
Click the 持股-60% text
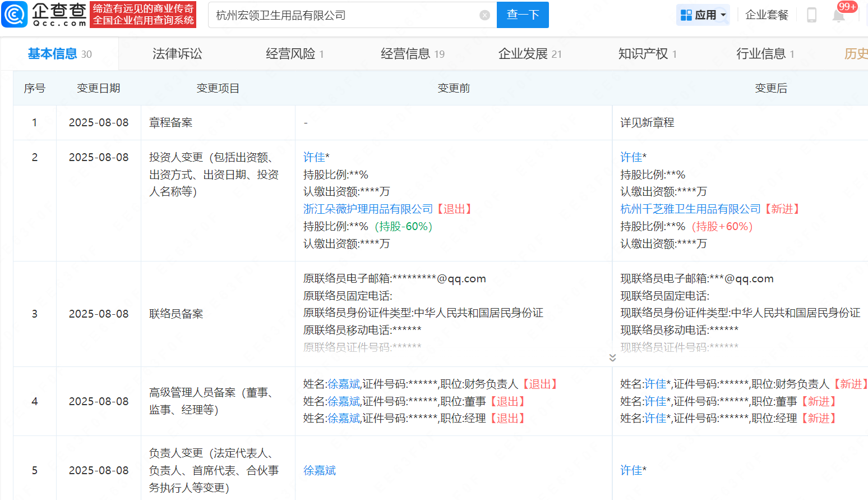click(403, 227)
